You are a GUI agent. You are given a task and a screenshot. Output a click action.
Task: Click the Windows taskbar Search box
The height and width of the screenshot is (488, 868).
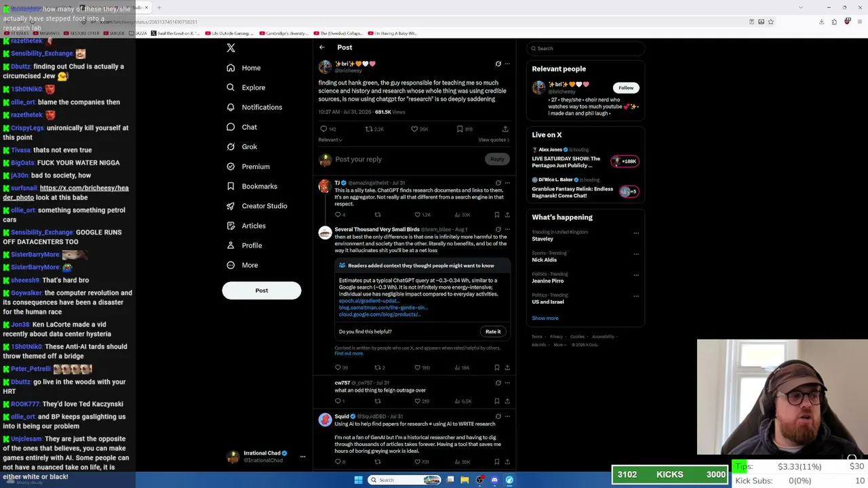point(405,480)
